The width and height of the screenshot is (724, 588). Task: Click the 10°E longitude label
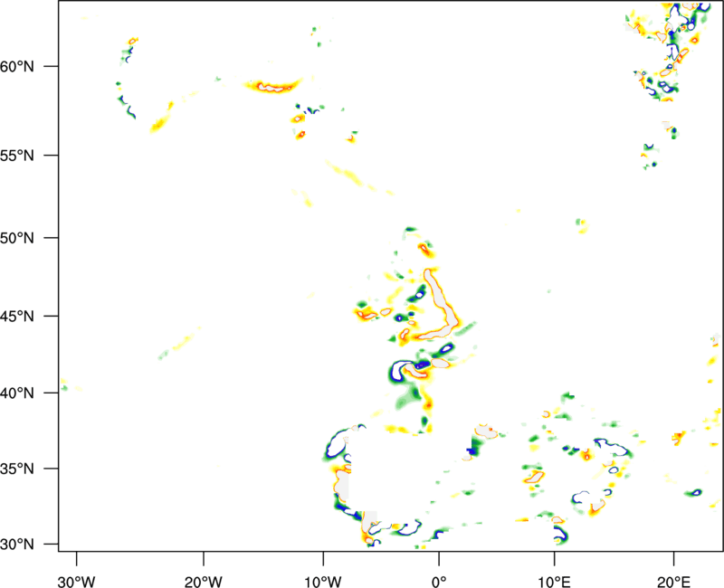(554, 582)
